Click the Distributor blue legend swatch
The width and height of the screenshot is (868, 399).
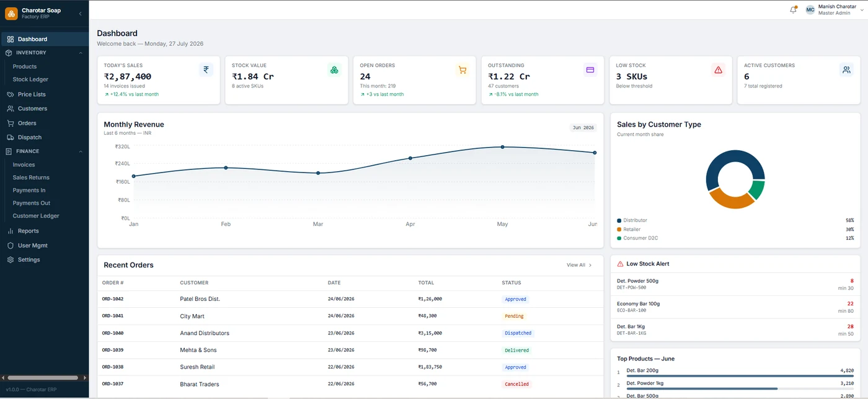click(x=619, y=220)
